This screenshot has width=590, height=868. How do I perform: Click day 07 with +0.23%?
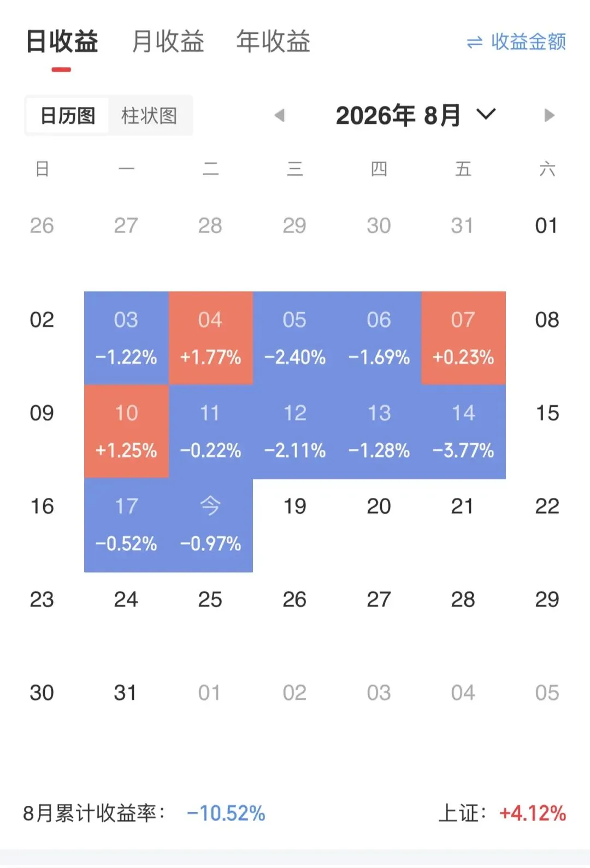pos(463,338)
